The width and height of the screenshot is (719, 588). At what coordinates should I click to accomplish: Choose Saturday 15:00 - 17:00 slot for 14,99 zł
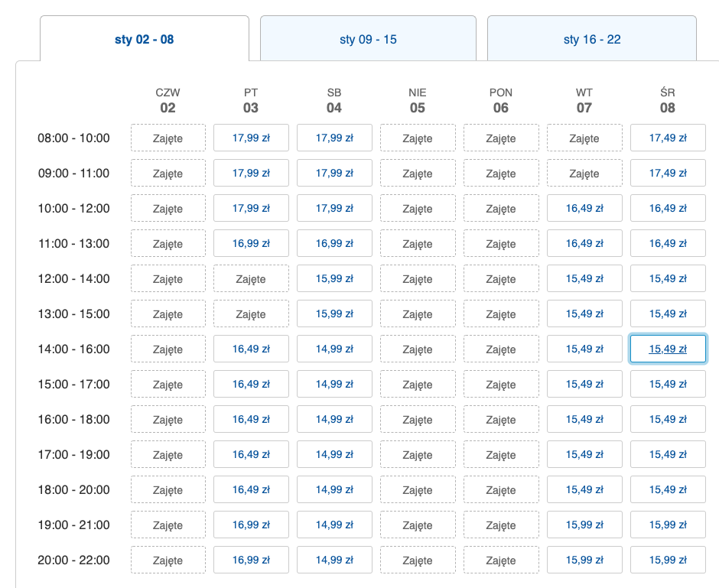tap(334, 385)
